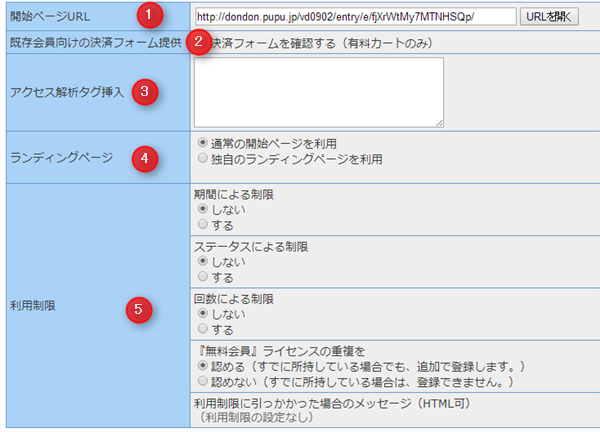Click inside the アクセス解析タグ挿入 text area
This screenshot has height=432, width=600.
[x=320, y=92]
